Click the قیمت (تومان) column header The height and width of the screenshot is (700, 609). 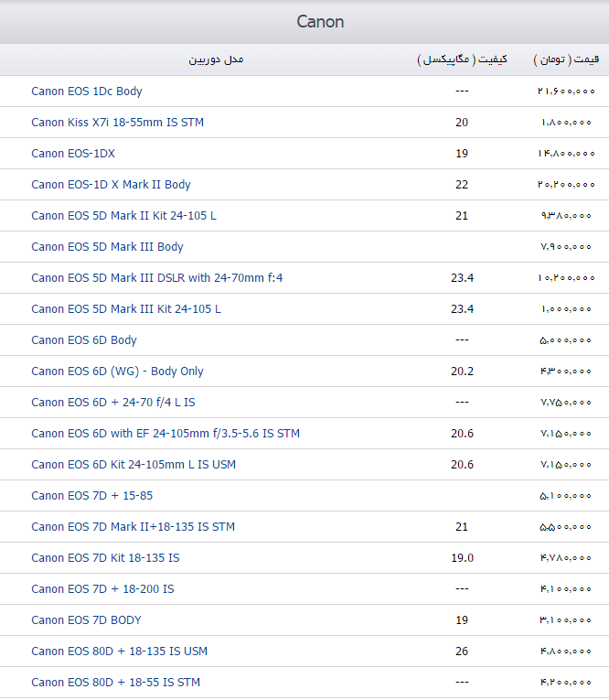(566, 59)
